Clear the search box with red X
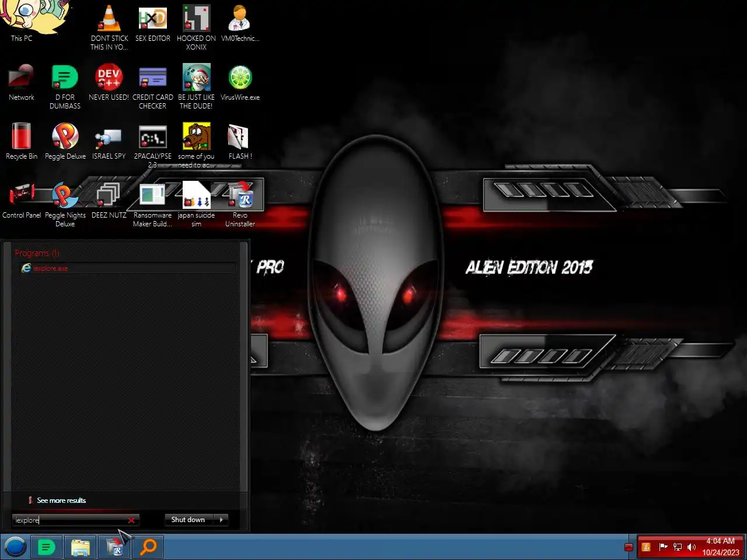747x560 pixels. 131,520
